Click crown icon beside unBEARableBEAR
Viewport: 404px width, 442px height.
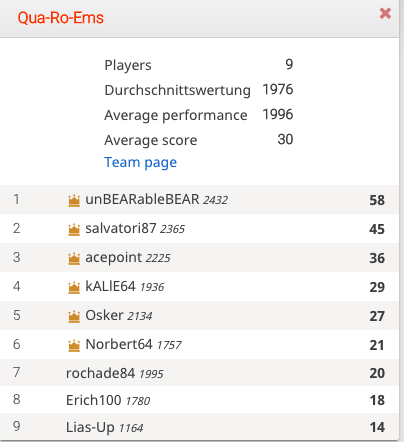click(74, 201)
